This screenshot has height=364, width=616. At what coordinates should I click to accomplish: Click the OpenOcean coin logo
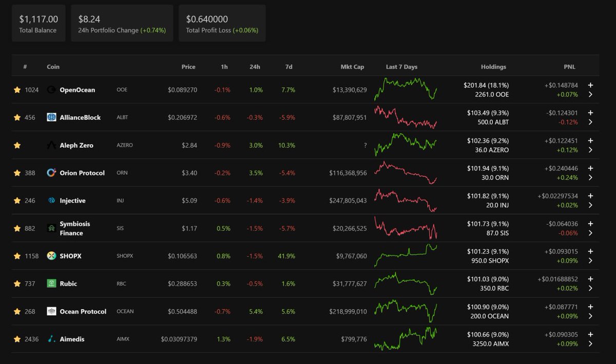point(51,90)
